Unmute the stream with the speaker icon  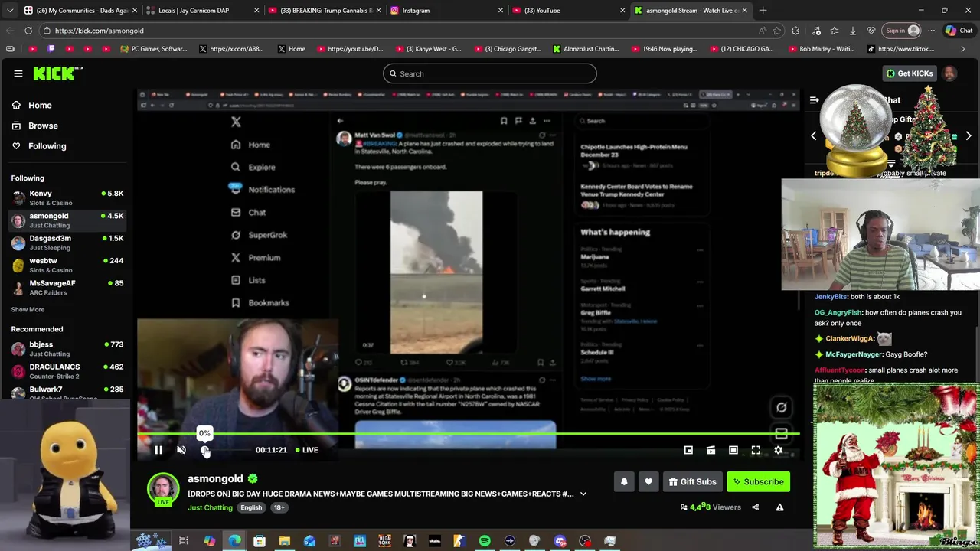[x=181, y=450]
